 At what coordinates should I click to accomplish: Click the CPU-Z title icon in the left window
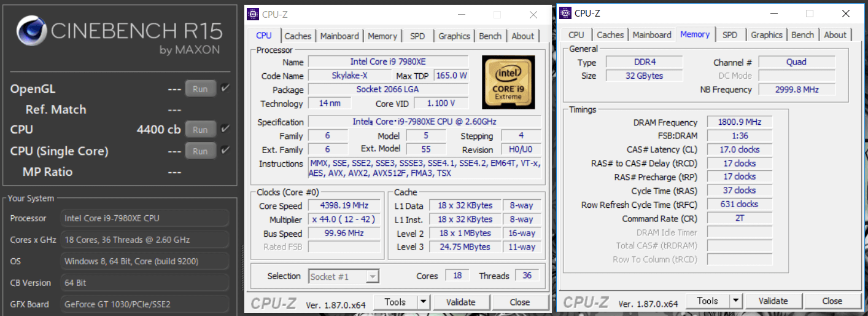click(253, 14)
